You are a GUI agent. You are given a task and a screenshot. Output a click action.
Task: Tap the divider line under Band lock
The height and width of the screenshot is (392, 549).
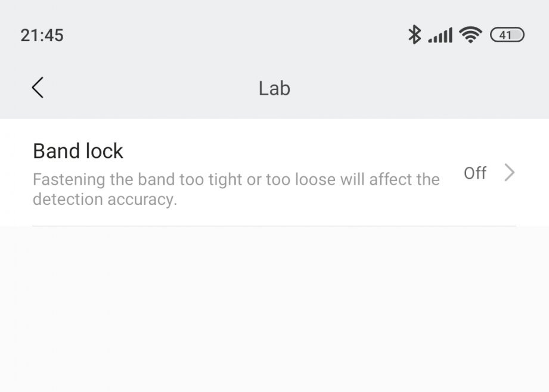pos(274,226)
